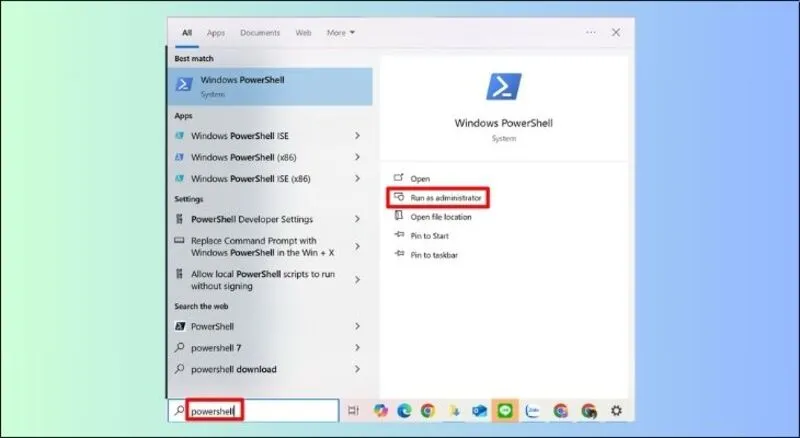Switch to the Web tab

[x=304, y=33]
